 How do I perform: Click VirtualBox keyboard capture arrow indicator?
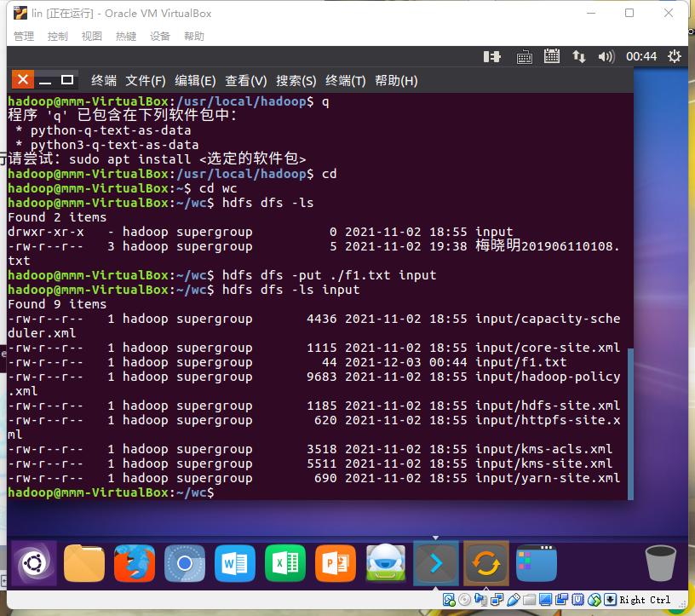(x=610, y=600)
